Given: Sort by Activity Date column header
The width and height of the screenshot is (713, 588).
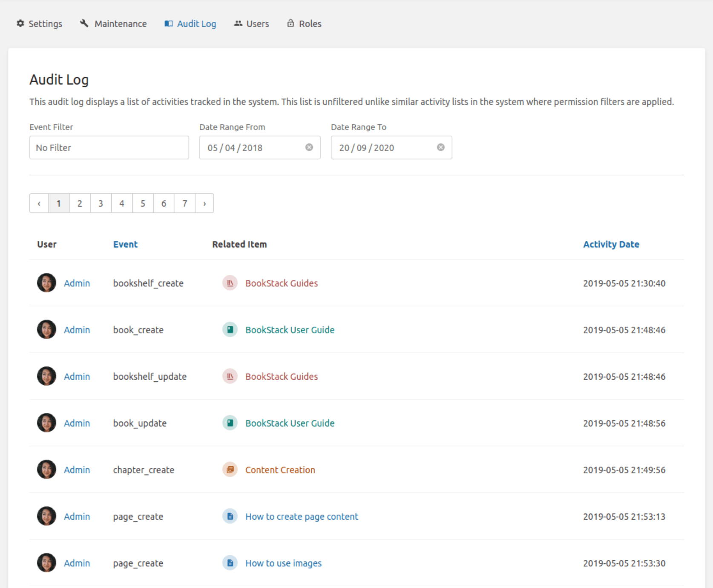Looking at the screenshot, I should coord(611,245).
